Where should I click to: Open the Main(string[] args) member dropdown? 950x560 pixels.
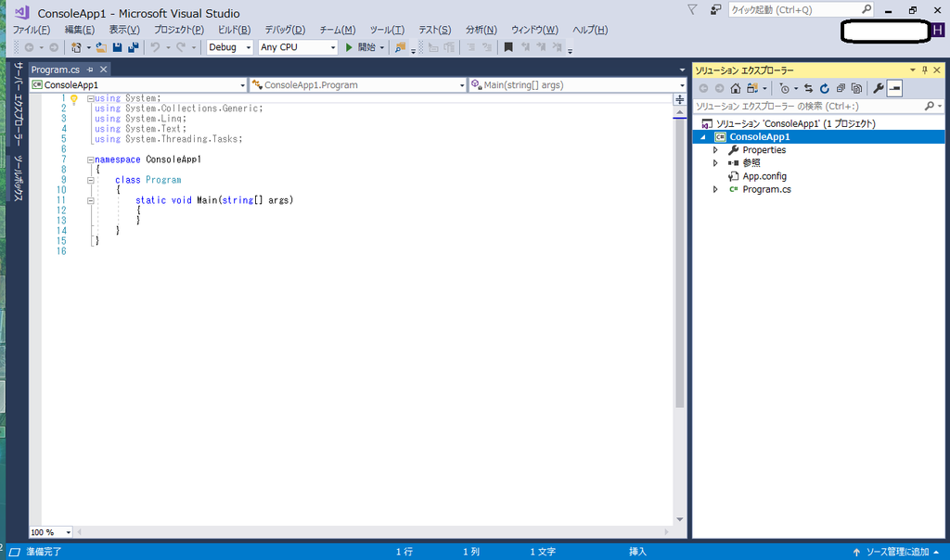(682, 85)
